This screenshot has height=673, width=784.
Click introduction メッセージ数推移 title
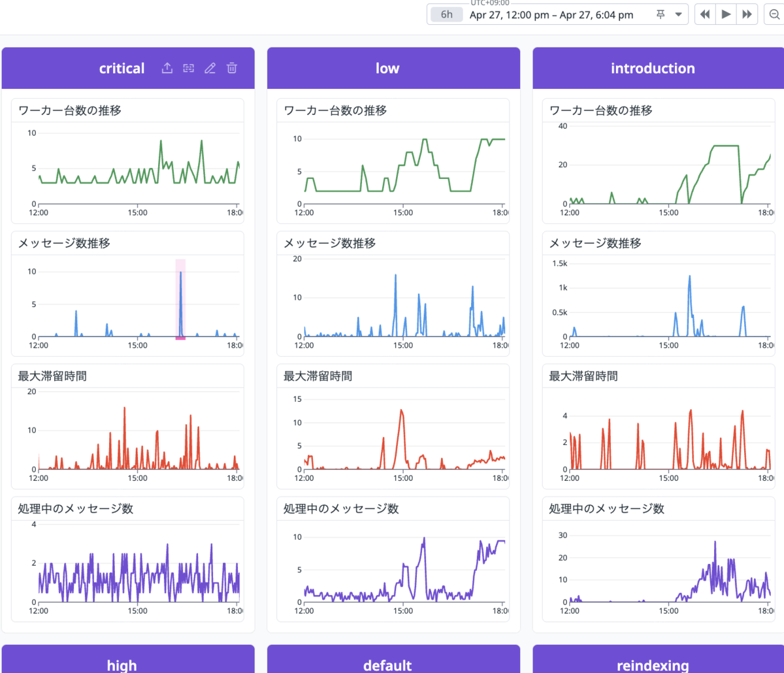(x=595, y=243)
